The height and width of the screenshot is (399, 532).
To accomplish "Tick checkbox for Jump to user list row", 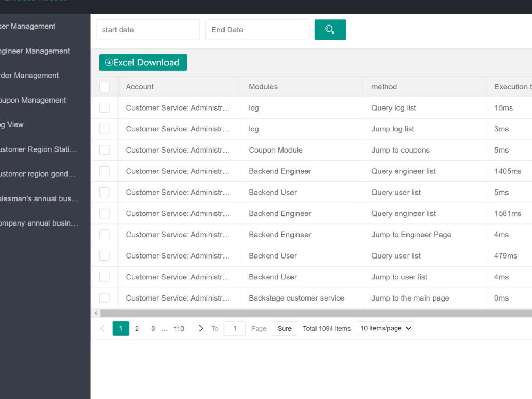I will (x=104, y=277).
